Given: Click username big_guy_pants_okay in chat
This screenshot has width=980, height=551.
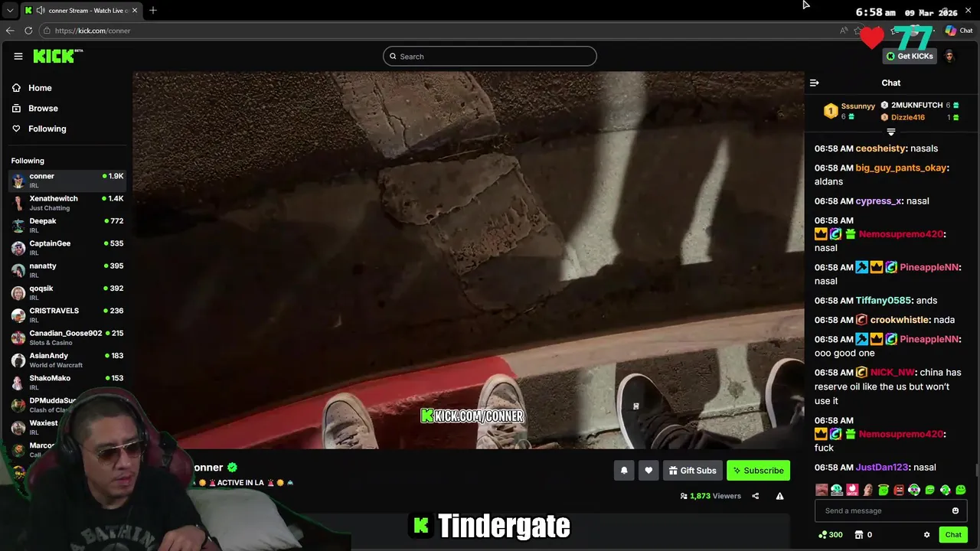Looking at the screenshot, I should 901,168.
